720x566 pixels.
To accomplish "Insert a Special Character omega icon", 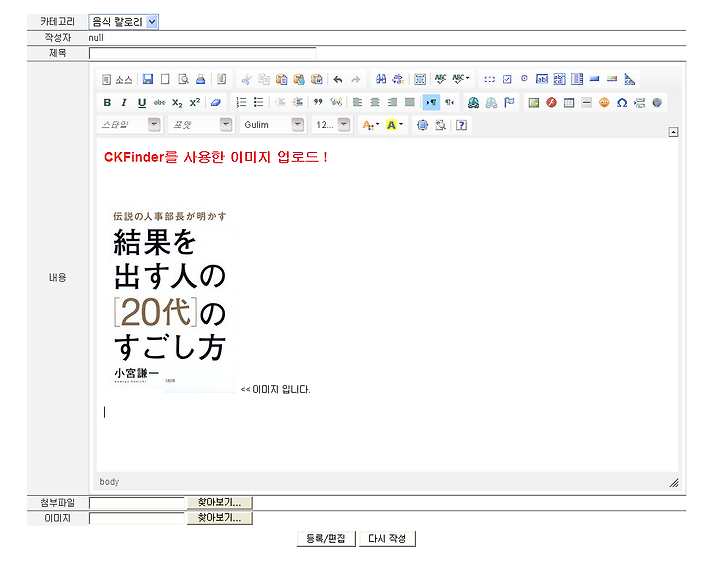I will 622,102.
